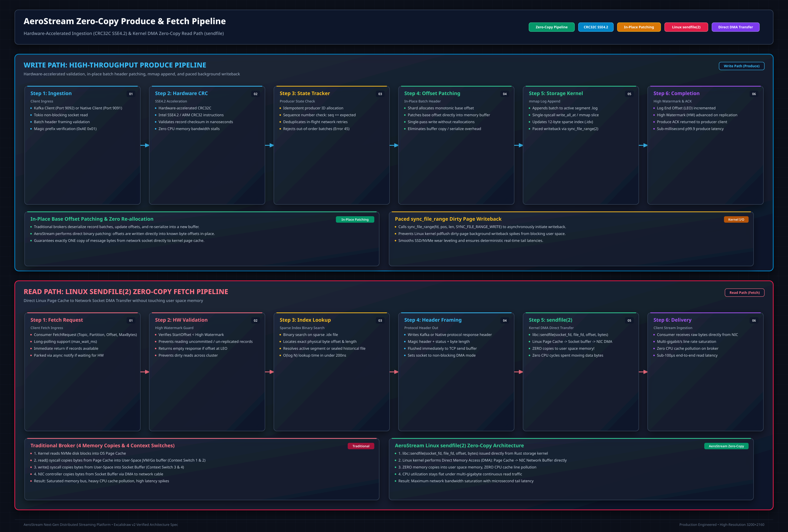Click the 'Excalidraw v2 Verified Architecture Spec' footer
Image resolution: width=788 pixels, height=532 pixels.
(x=146, y=525)
